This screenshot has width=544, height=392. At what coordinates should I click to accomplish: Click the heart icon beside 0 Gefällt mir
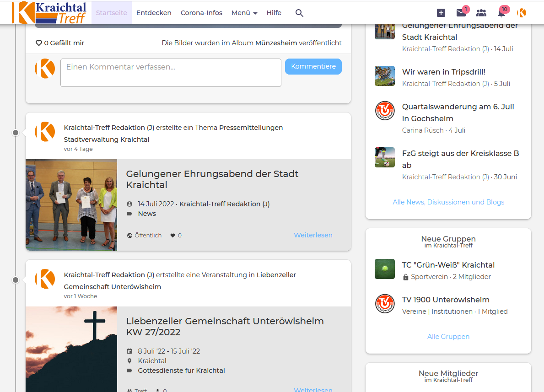tap(39, 43)
